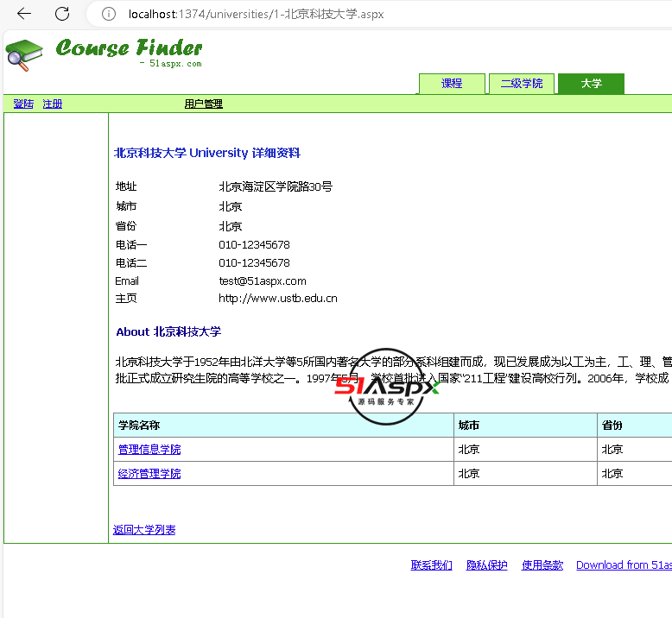Select the localhost URL in the address bar

pyautogui.click(x=256, y=14)
